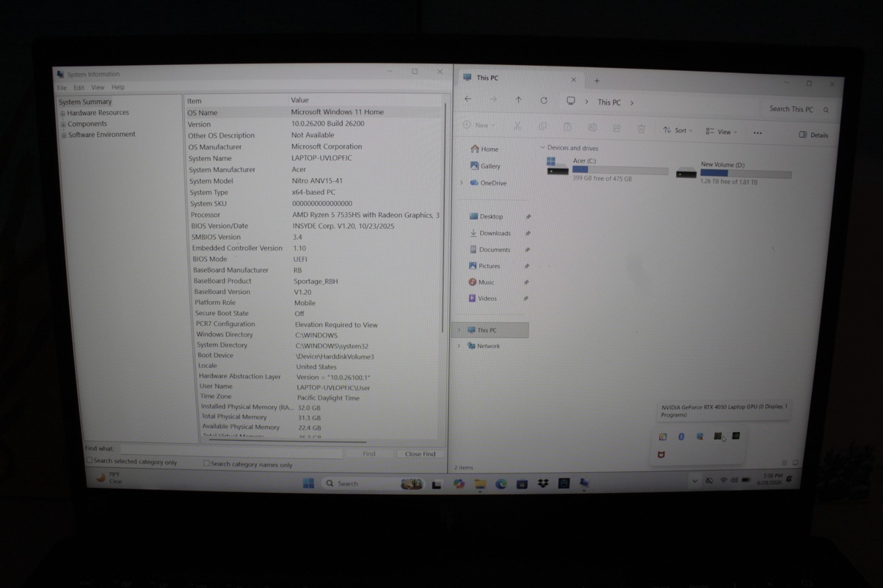Image resolution: width=883 pixels, height=588 pixels.
Task: Launch Microsoft Edge from the taskbar
Action: [x=501, y=484]
